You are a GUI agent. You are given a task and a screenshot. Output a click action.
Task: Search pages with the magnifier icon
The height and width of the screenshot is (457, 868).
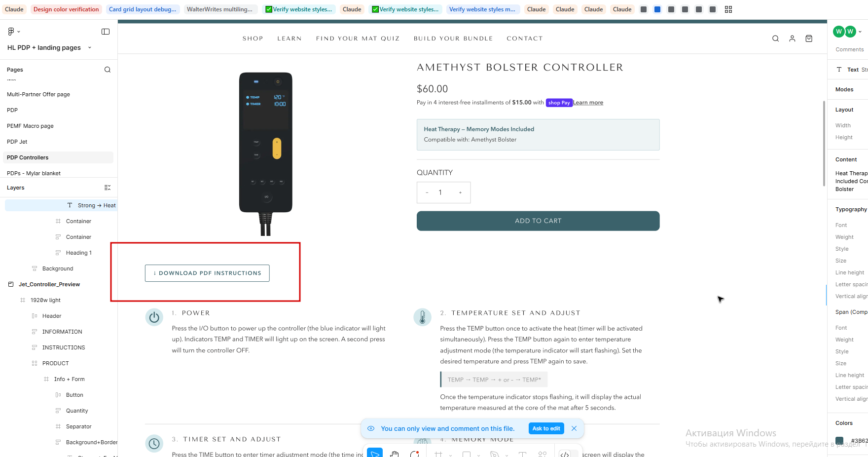pos(108,70)
